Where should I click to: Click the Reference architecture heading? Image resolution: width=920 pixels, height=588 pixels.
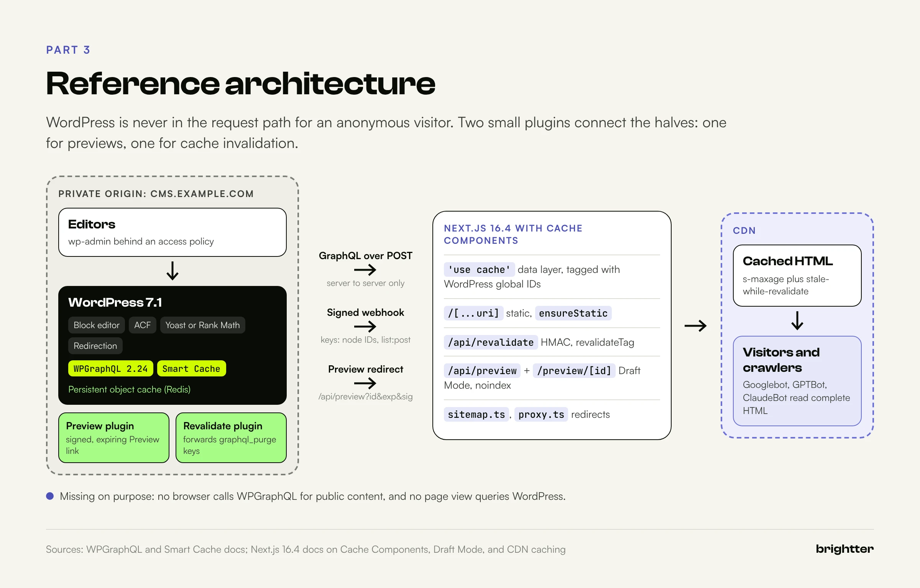point(241,84)
